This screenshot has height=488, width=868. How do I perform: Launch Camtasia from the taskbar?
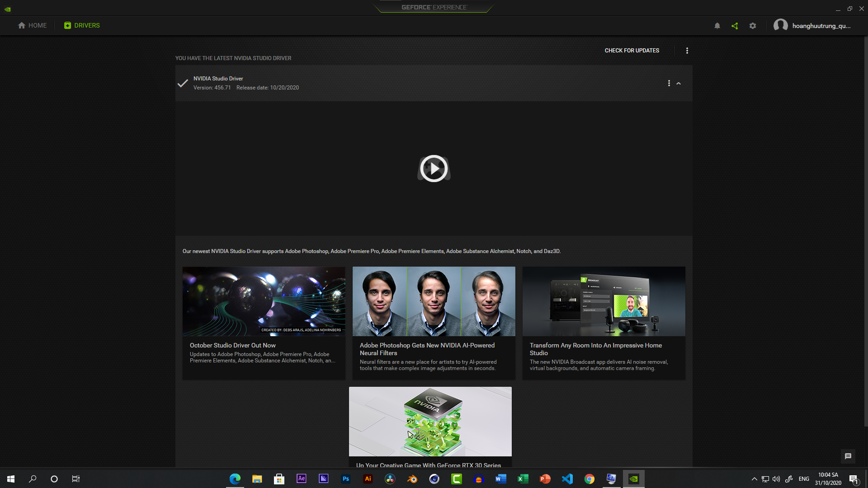tap(457, 479)
